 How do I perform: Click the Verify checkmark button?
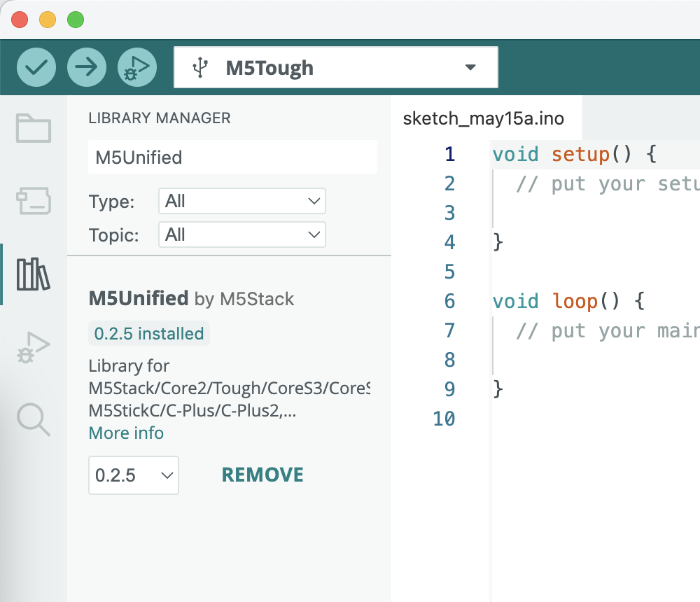(x=36, y=67)
